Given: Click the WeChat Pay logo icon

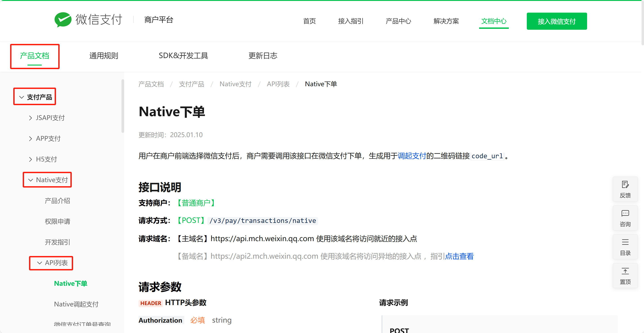Looking at the screenshot, I should 63,20.
